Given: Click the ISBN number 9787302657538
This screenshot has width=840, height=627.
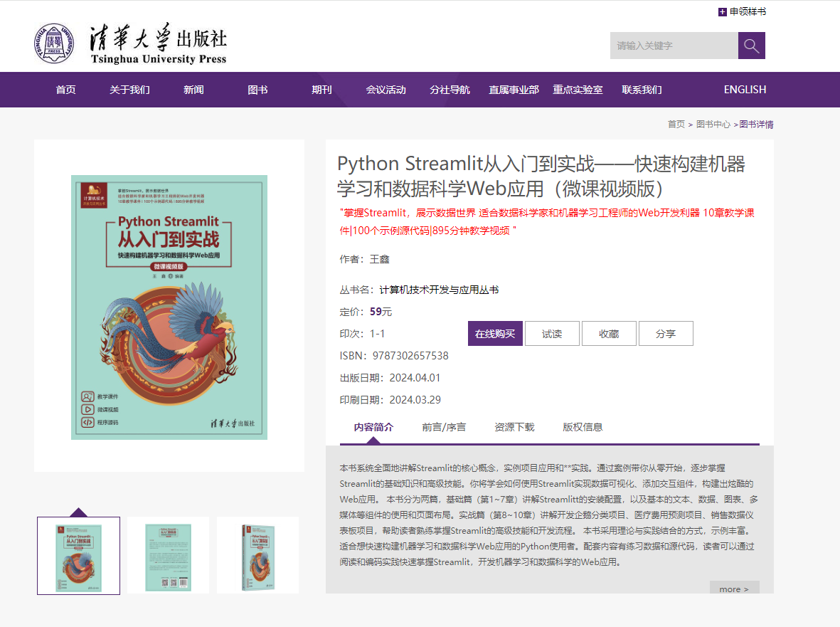Looking at the screenshot, I should 410,356.
